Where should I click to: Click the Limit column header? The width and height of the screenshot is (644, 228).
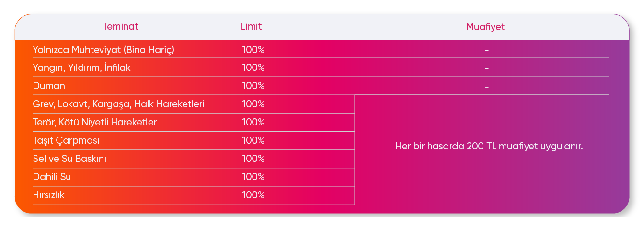[x=251, y=27]
